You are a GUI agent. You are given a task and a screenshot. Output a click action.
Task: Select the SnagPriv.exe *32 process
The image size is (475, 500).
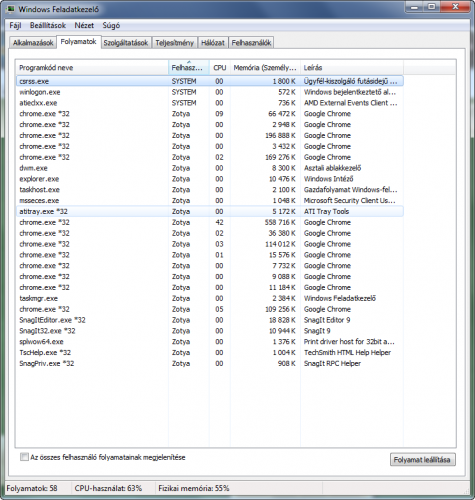(210, 363)
